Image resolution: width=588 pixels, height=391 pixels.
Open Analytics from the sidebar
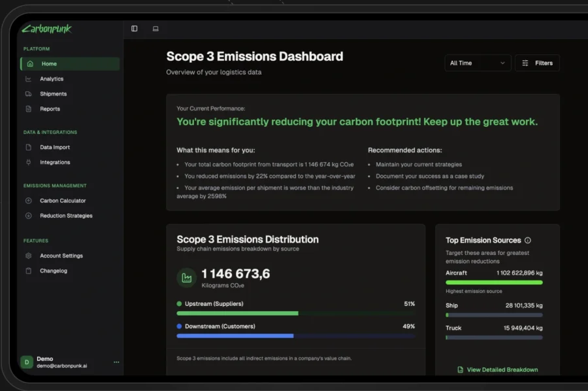click(x=70, y=79)
